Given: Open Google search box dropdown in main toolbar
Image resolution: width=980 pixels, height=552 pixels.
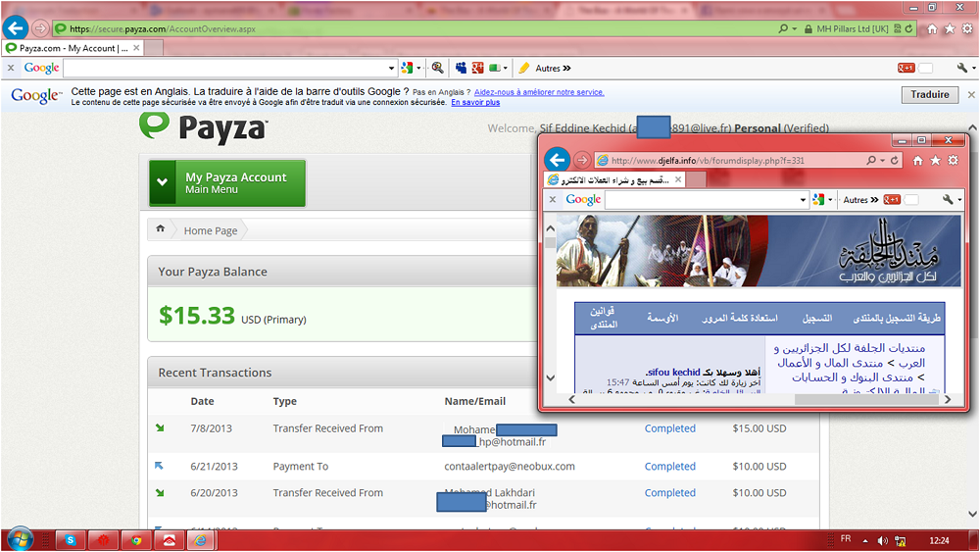Looking at the screenshot, I should click(391, 68).
